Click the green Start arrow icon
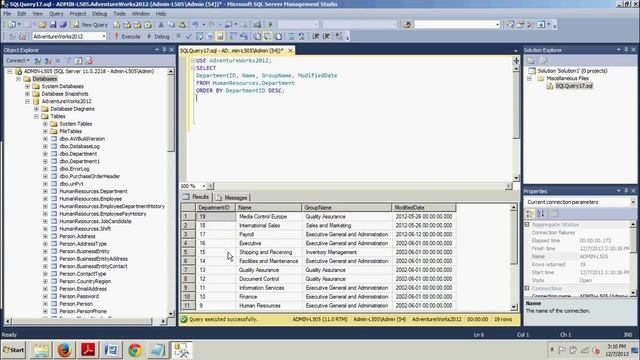Image resolution: width=640 pixels, height=360 pixels. click(x=270, y=25)
